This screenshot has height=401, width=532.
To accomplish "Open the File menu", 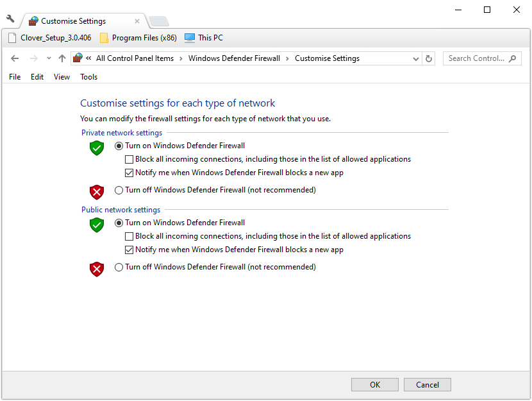I will [x=15, y=77].
